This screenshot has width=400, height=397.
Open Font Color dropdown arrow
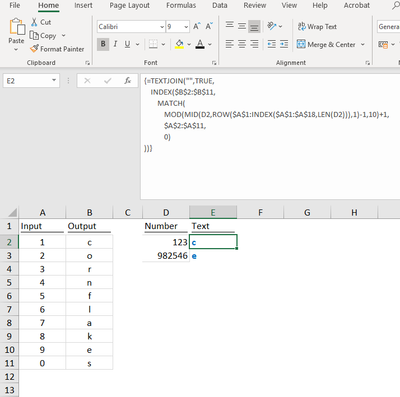[210, 44]
